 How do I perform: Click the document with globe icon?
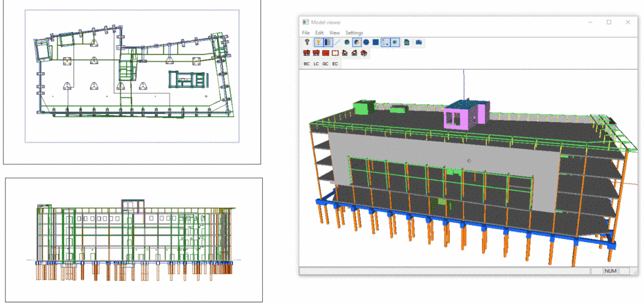point(407,42)
